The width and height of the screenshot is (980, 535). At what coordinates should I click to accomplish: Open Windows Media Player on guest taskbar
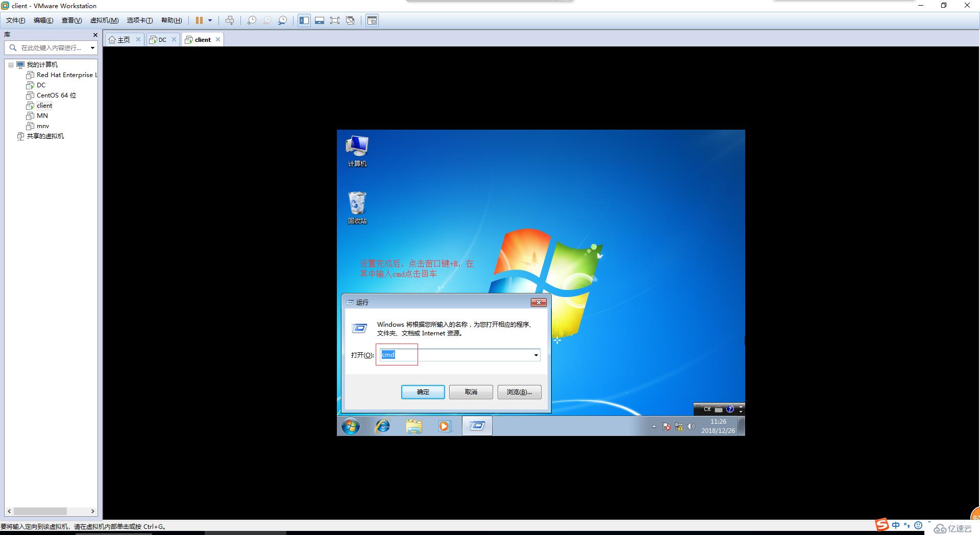(445, 426)
